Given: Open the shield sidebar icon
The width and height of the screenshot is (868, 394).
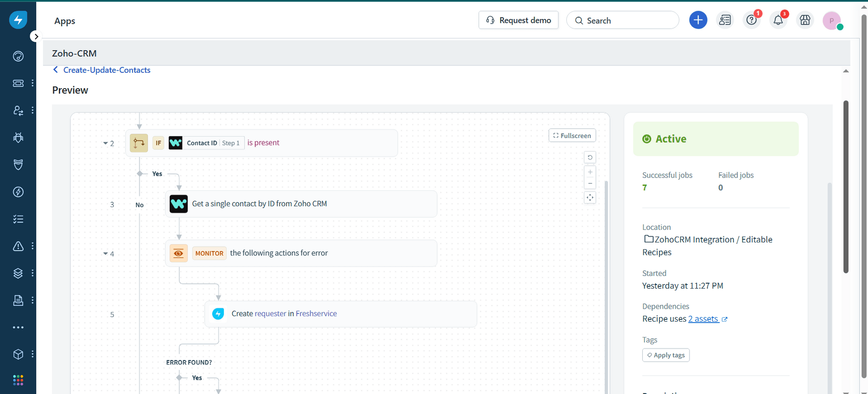Looking at the screenshot, I should pos(18,165).
